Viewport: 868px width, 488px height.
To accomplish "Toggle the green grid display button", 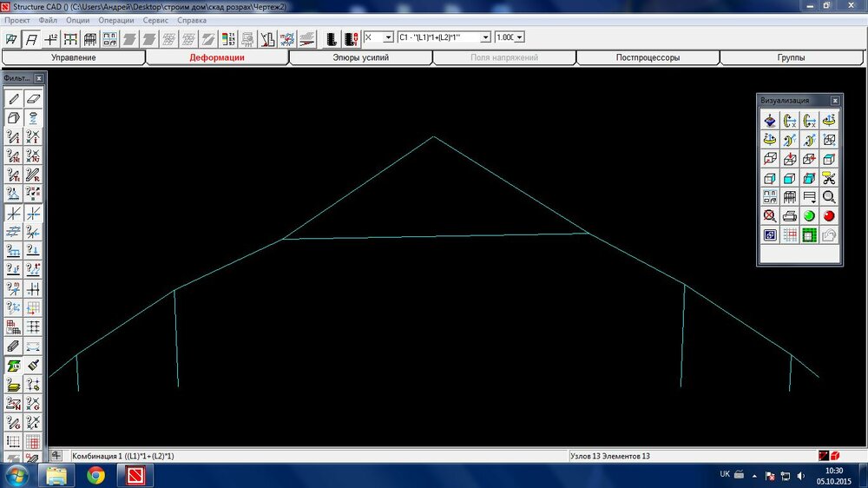I will click(809, 235).
